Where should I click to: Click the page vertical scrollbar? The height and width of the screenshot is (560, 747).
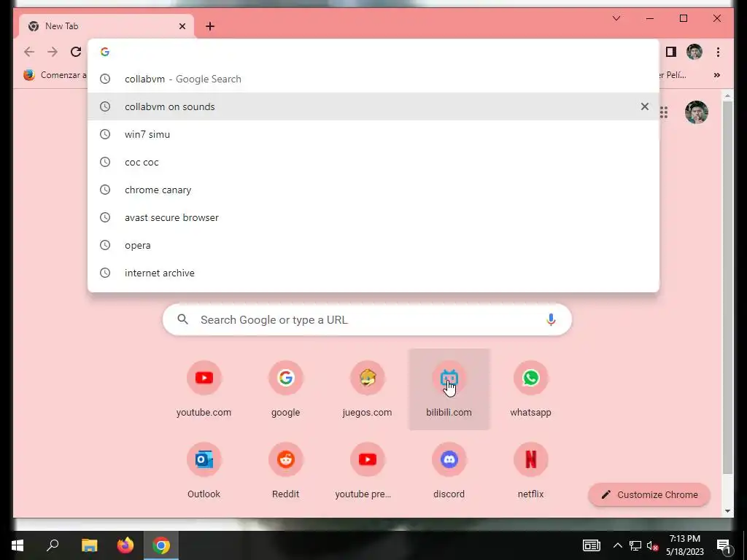pos(727,286)
